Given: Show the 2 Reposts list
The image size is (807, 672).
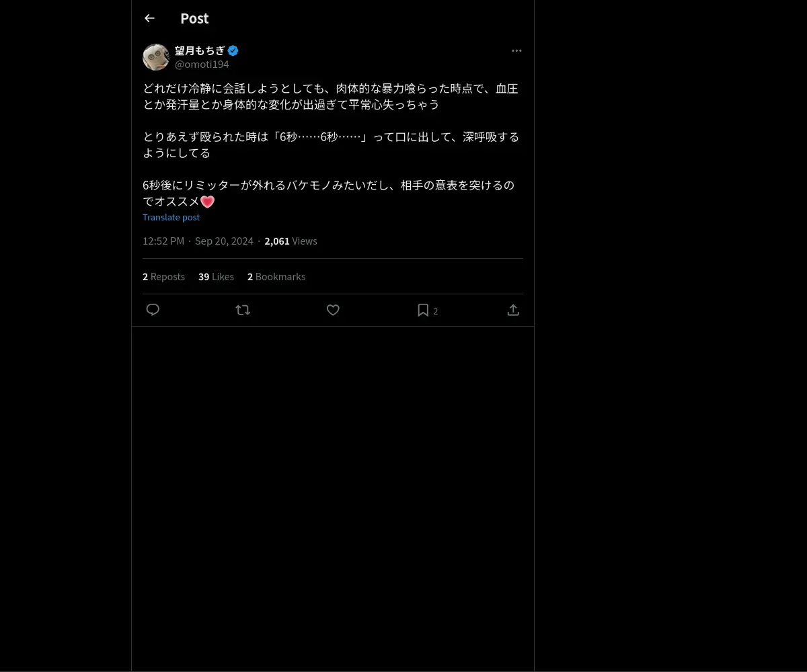Looking at the screenshot, I should click(163, 277).
